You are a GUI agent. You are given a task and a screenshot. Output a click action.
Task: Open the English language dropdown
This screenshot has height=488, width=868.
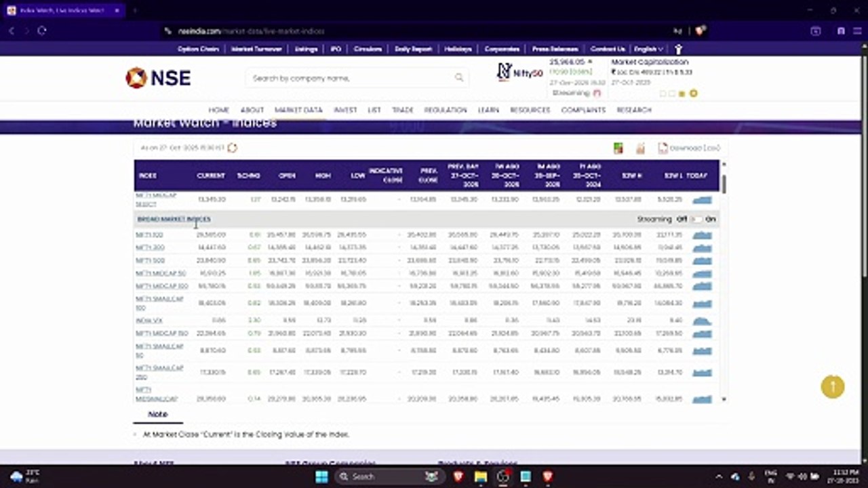(x=648, y=49)
